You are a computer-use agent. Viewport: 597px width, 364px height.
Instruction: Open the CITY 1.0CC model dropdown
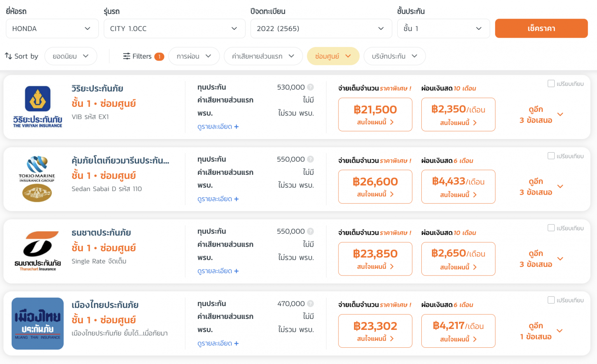pos(174,29)
